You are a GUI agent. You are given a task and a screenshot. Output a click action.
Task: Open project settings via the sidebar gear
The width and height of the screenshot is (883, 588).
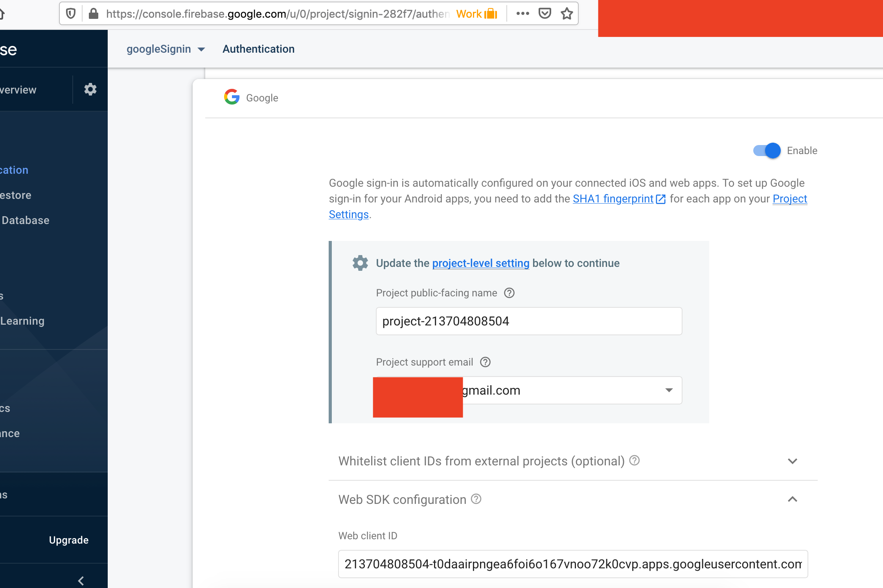90,89
